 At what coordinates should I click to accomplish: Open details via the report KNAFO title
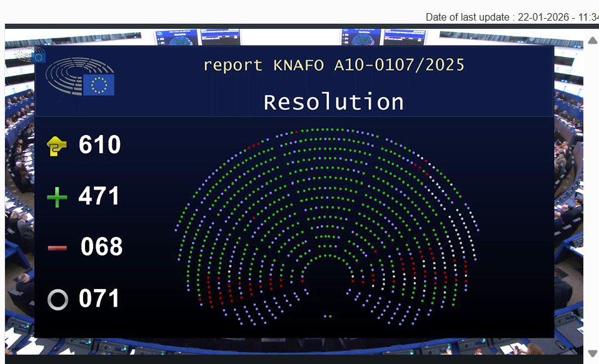point(333,64)
